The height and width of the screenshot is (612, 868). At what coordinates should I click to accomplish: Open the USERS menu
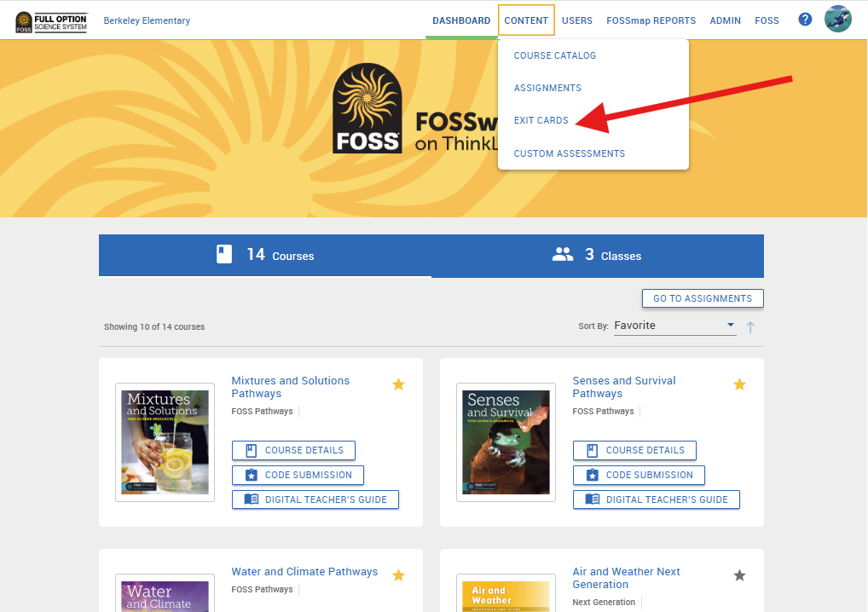coord(577,20)
